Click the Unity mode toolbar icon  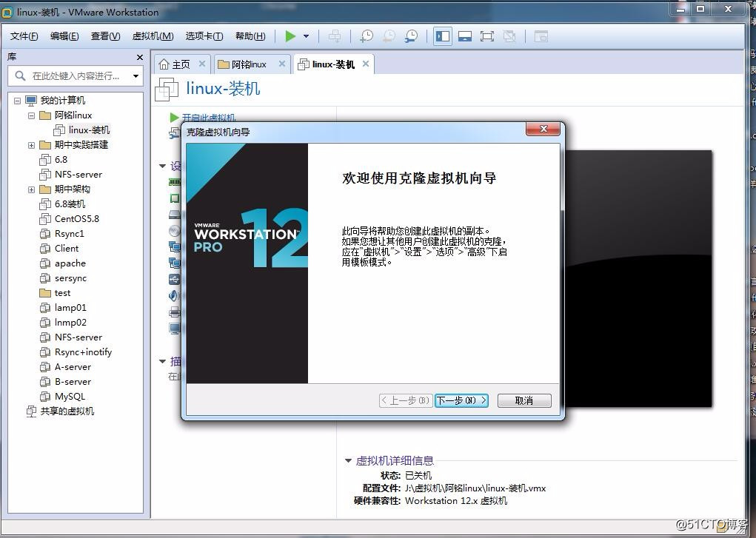[x=509, y=36]
